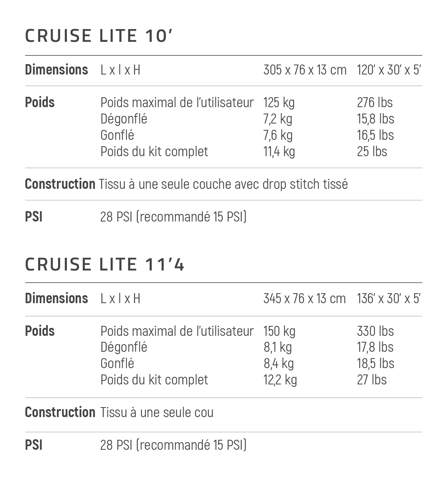Click the CRUISE LITE 11'4 heading
The width and height of the screenshot is (448, 486).
[105, 265]
